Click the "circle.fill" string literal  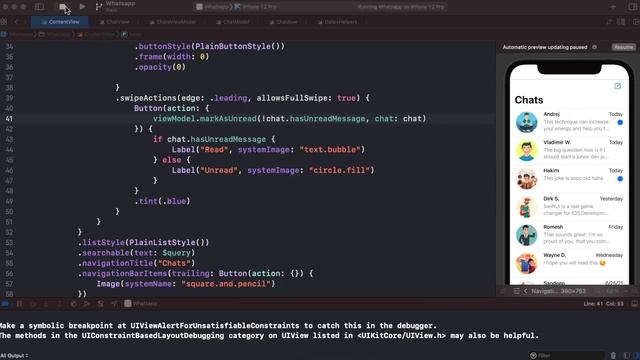click(x=340, y=170)
